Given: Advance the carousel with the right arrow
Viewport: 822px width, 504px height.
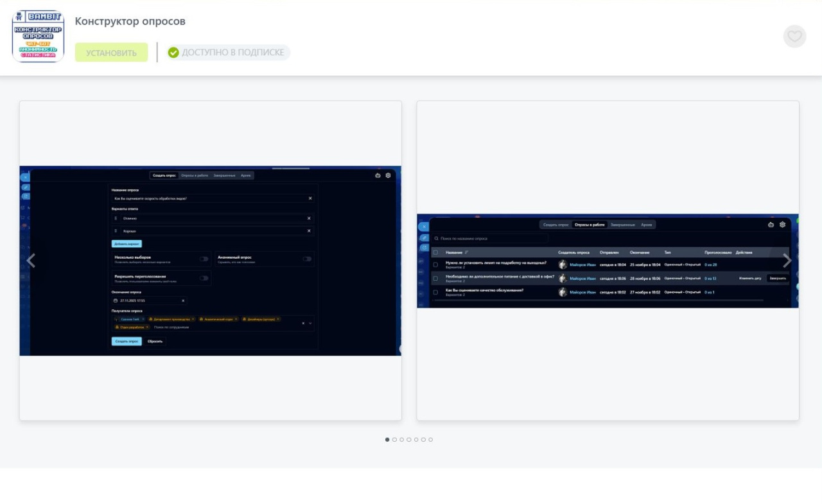Looking at the screenshot, I should (x=787, y=261).
